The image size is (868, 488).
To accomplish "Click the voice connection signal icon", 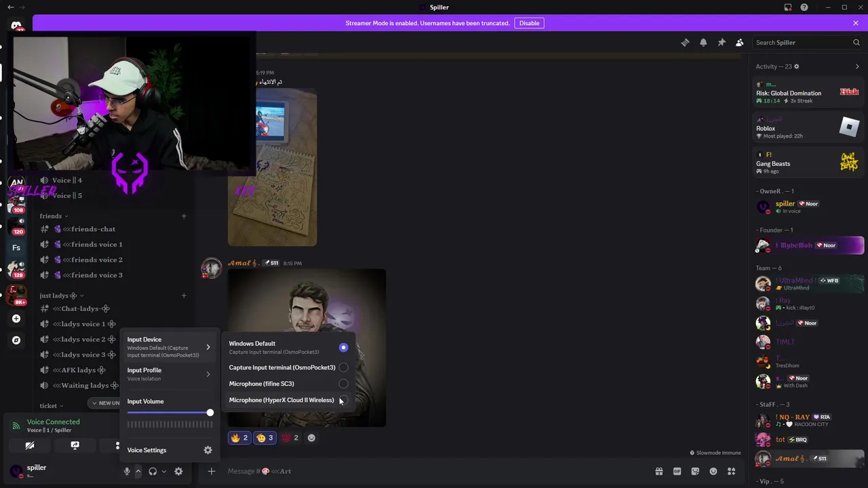I will pos(16,426).
